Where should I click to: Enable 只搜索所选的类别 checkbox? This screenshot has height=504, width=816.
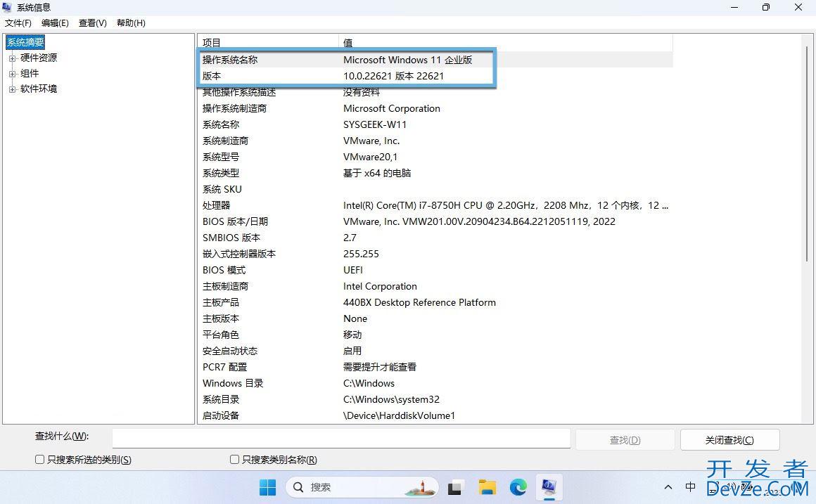pyautogui.click(x=39, y=459)
